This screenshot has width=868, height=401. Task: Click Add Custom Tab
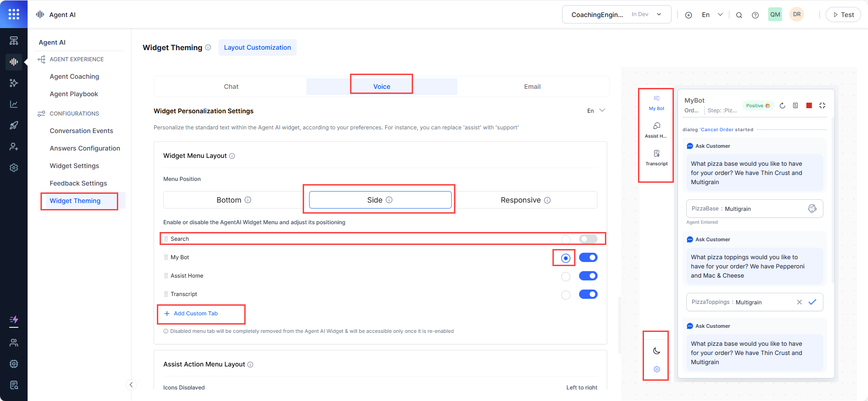pyautogui.click(x=195, y=314)
